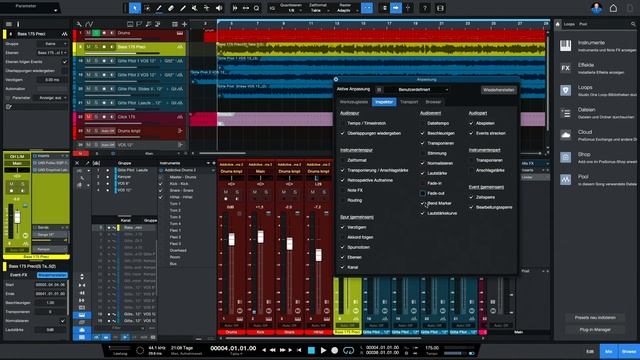
Task: Switch to the Browser tab in Anpassung
Action: [x=433, y=102]
